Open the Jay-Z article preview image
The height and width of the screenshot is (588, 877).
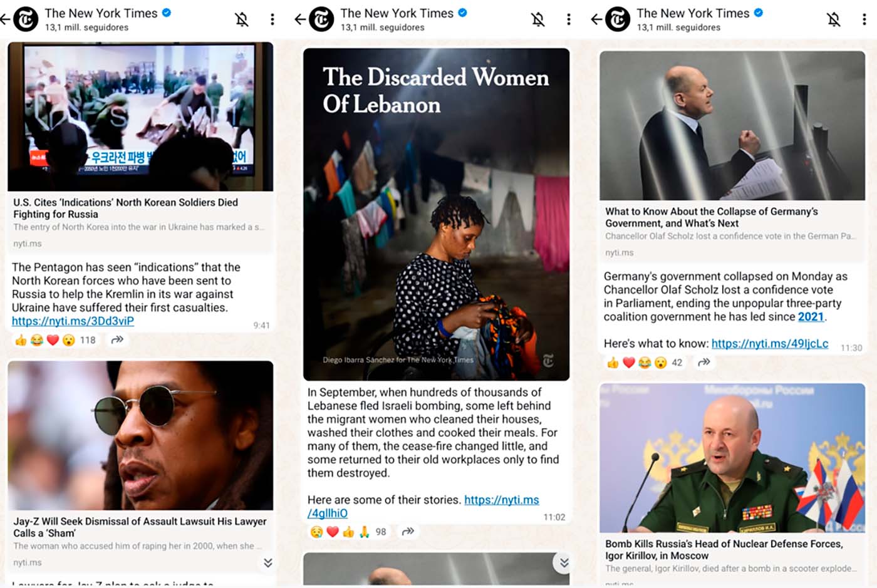(140, 435)
